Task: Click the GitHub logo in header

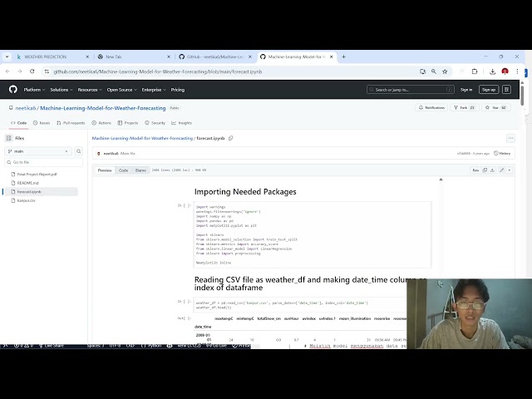Action: click(x=13, y=90)
